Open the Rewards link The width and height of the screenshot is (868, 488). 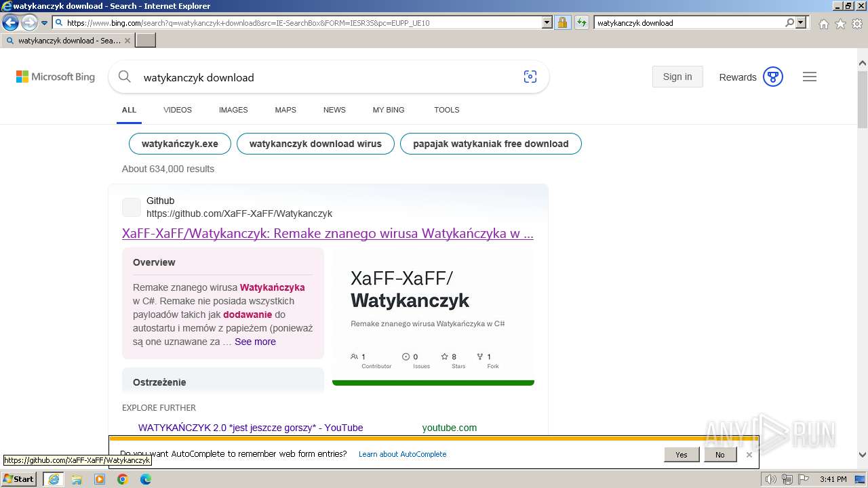tap(738, 77)
